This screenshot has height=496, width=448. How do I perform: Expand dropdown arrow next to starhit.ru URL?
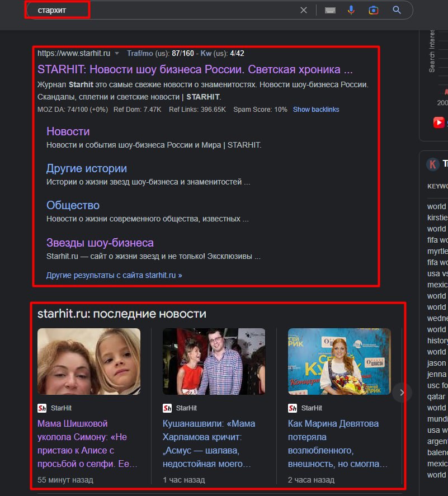[x=117, y=54]
